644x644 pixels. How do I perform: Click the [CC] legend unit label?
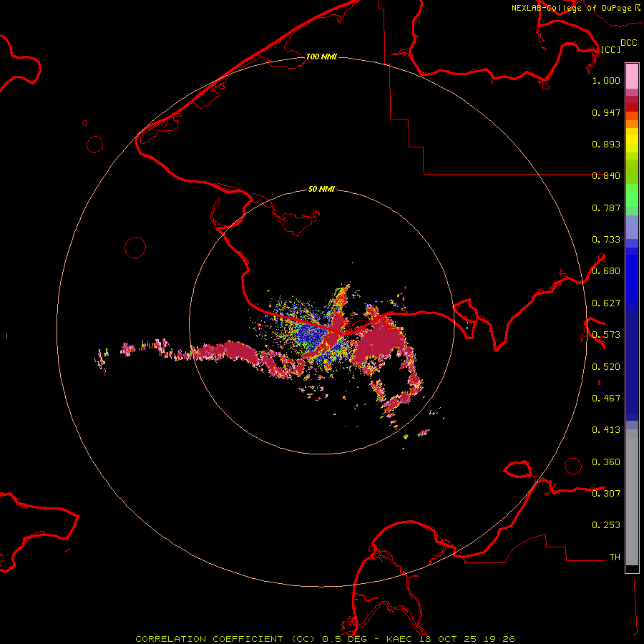[611, 49]
